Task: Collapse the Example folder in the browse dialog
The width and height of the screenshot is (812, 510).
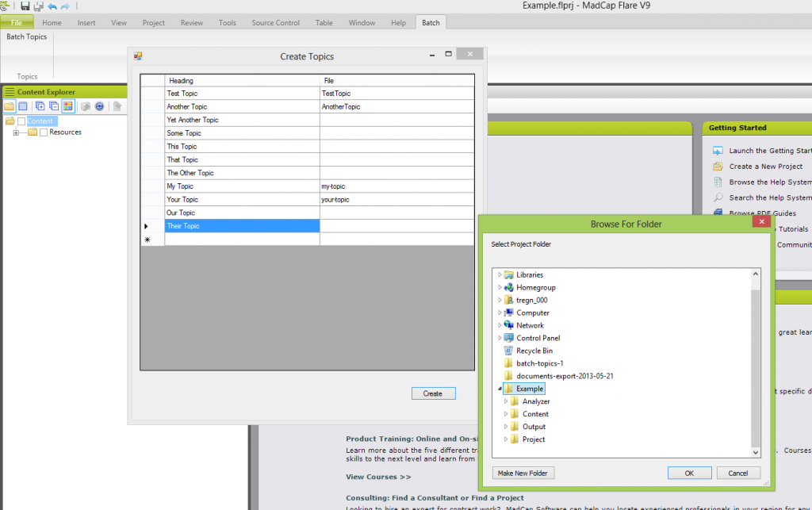Action: (500, 389)
